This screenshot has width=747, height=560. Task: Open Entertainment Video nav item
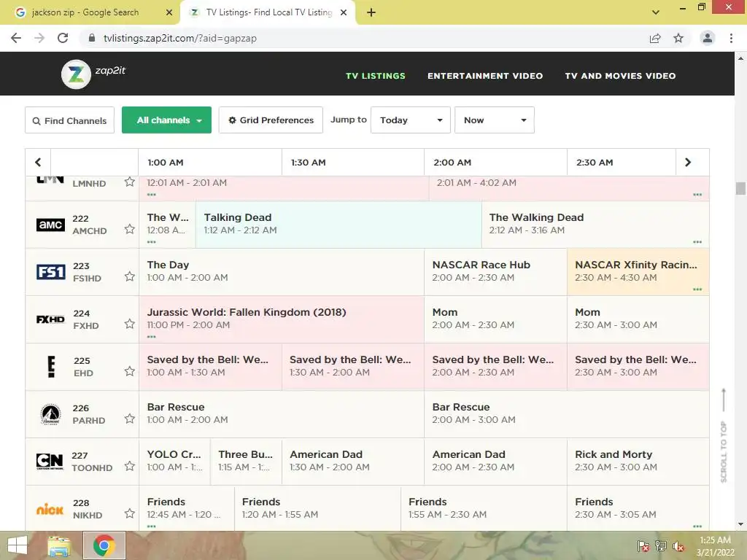point(485,76)
